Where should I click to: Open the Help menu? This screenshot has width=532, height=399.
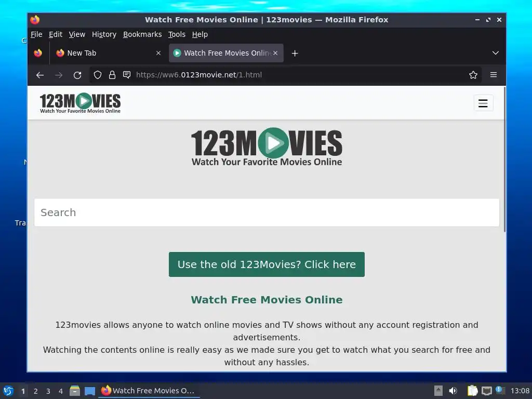(200, 34)
